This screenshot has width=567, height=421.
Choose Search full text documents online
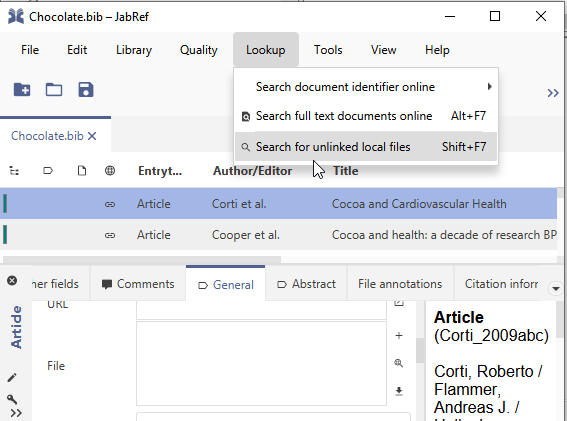(366, 116)
